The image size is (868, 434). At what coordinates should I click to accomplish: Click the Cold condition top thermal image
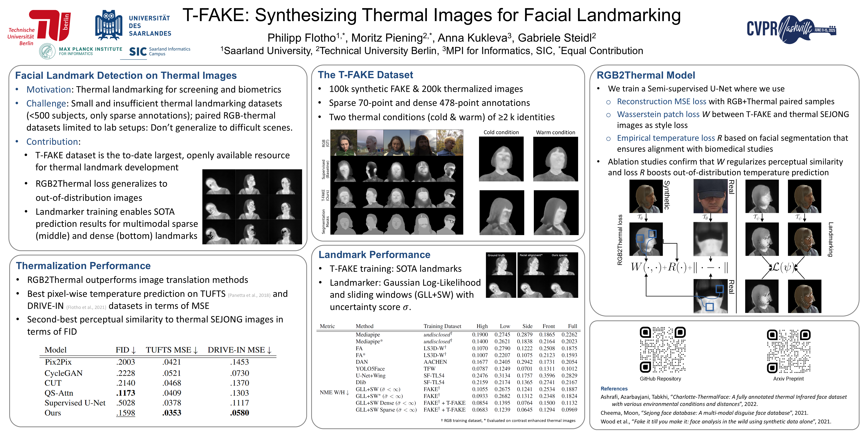point(501,159)
